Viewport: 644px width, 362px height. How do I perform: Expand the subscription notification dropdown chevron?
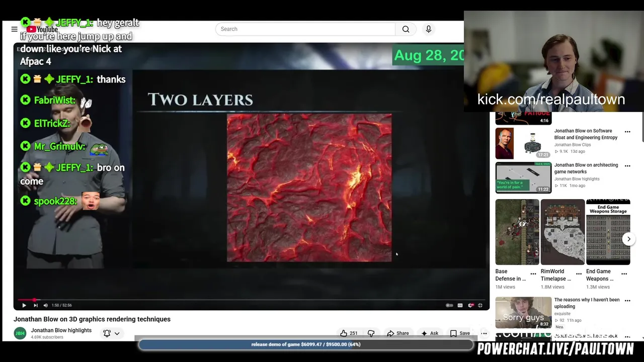(117, 333)
